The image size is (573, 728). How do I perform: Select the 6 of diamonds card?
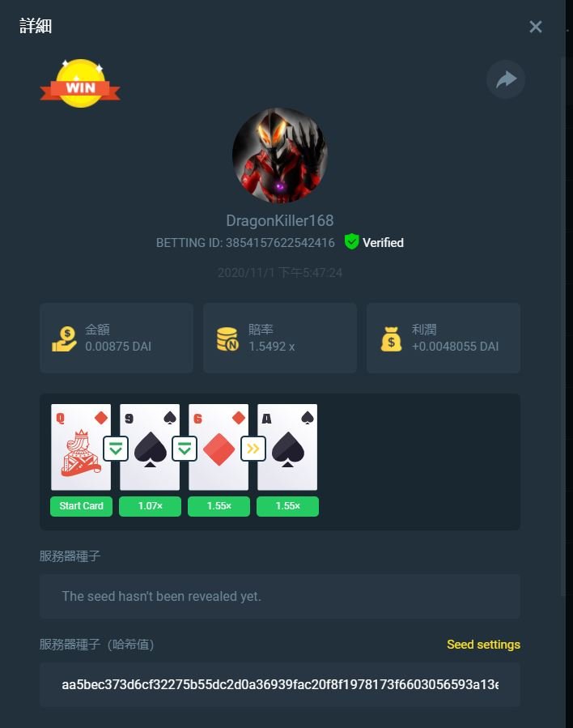(x=218, y=447)
